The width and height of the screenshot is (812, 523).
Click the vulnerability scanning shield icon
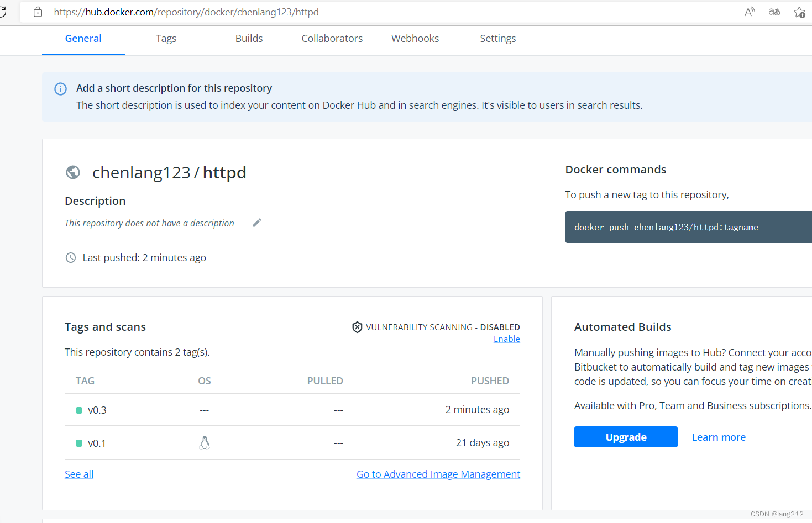click(357, 327)
